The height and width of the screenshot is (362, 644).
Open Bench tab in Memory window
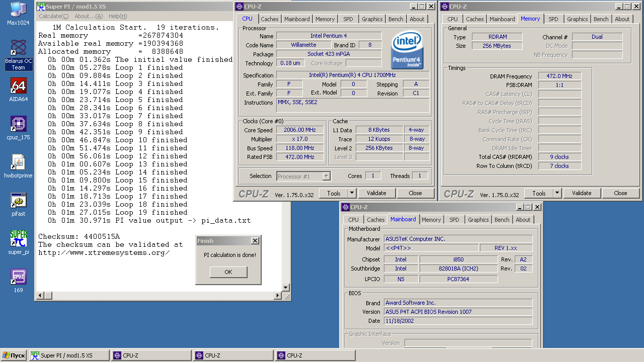[x=601, y=19]
